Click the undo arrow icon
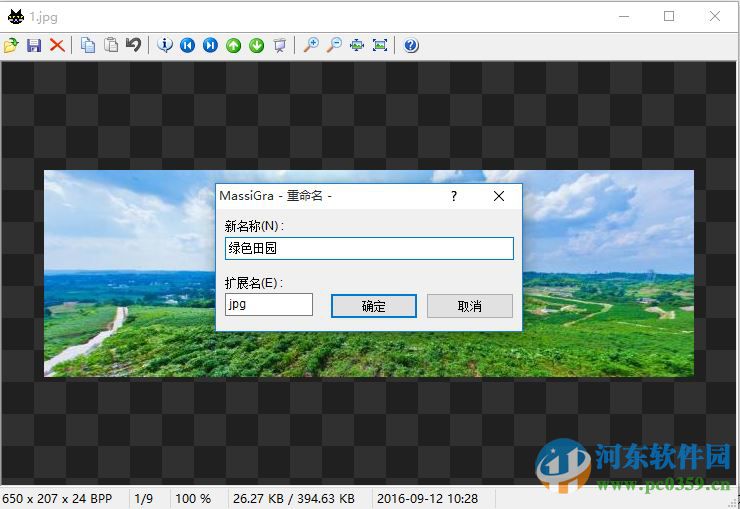This screenshot has height=509, width=740. click(x=134, y=45)
